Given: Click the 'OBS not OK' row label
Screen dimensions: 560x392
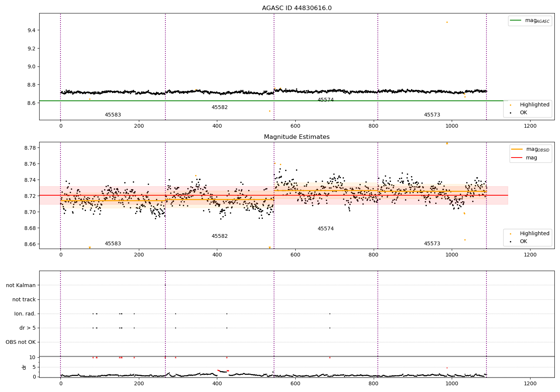Looking at the screenshot, I should [21, 342].
